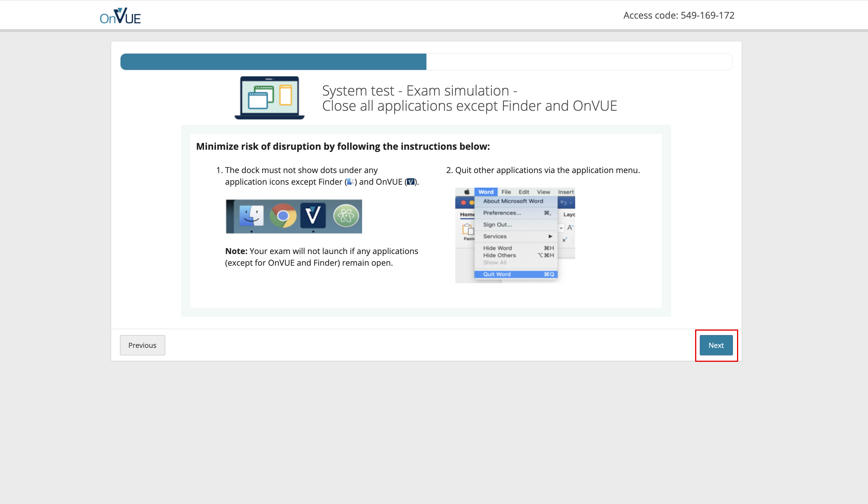Select the Word menu in screenshot
Image resolution: width=868 pixels, height=504 pixels.
pyautogui.click(x=486, y=192)
